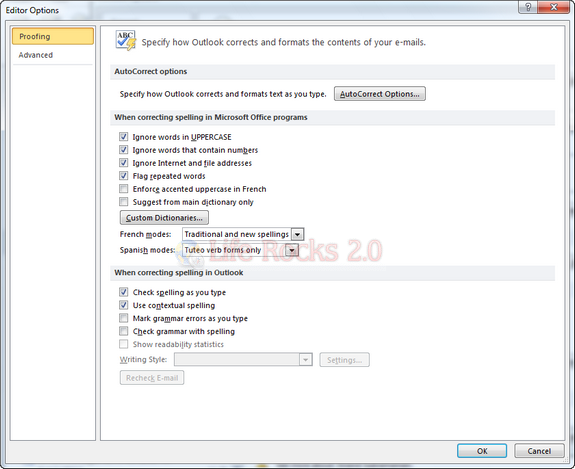
Task: Expand the French modes dropdown
Action: click(297, 234)
